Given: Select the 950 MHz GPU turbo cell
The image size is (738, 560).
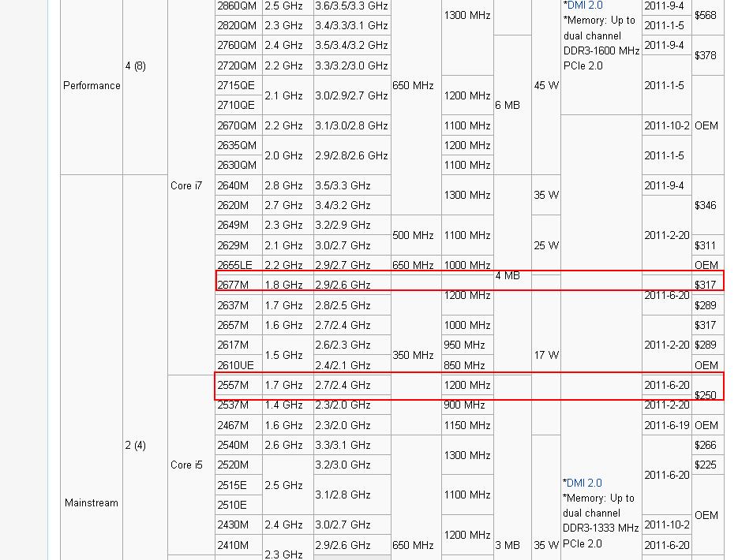Looking at the screenshot, I should (467, 345).
